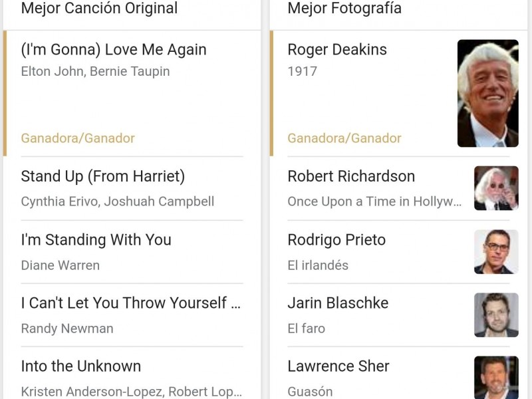This screenshot has width=532, height=399.
Task: Select the Lawrence Sher nominee name
Action: (338, 366)
